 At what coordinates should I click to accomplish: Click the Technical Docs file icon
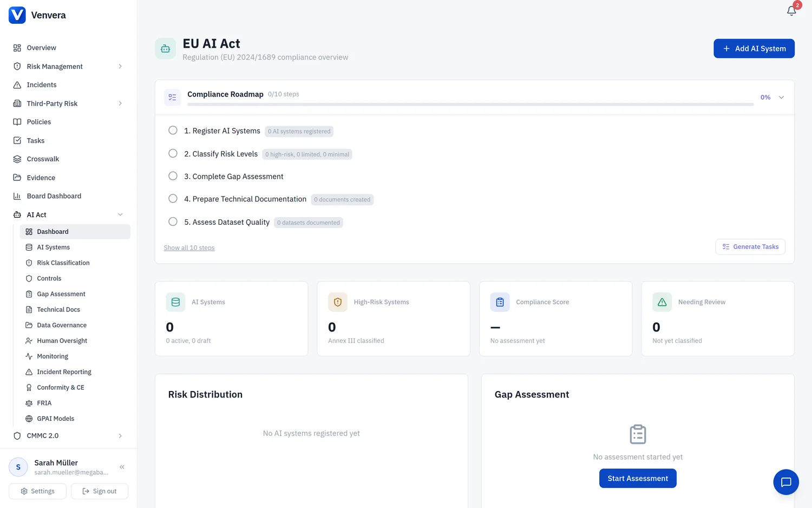tap(29, 310)
